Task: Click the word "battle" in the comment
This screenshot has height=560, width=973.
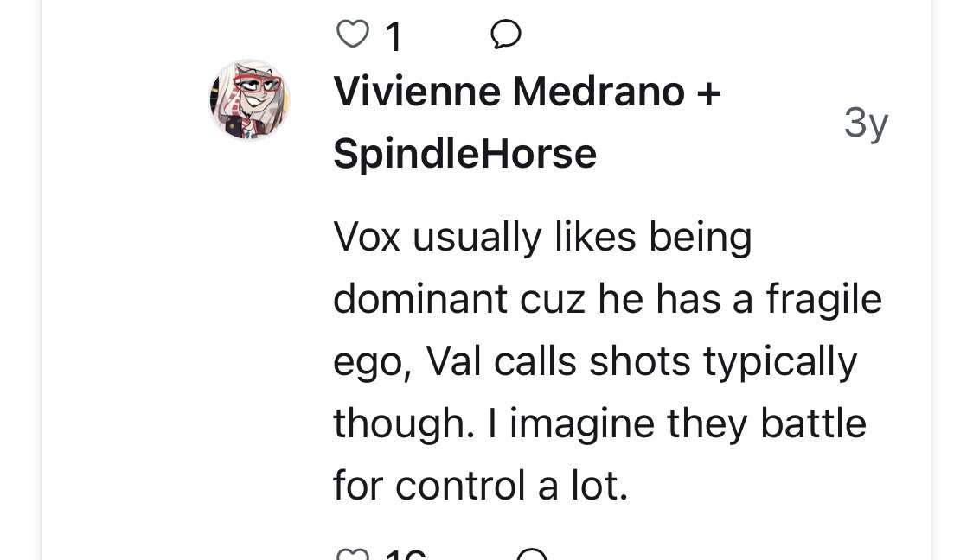Action: [x=813, y=423]
